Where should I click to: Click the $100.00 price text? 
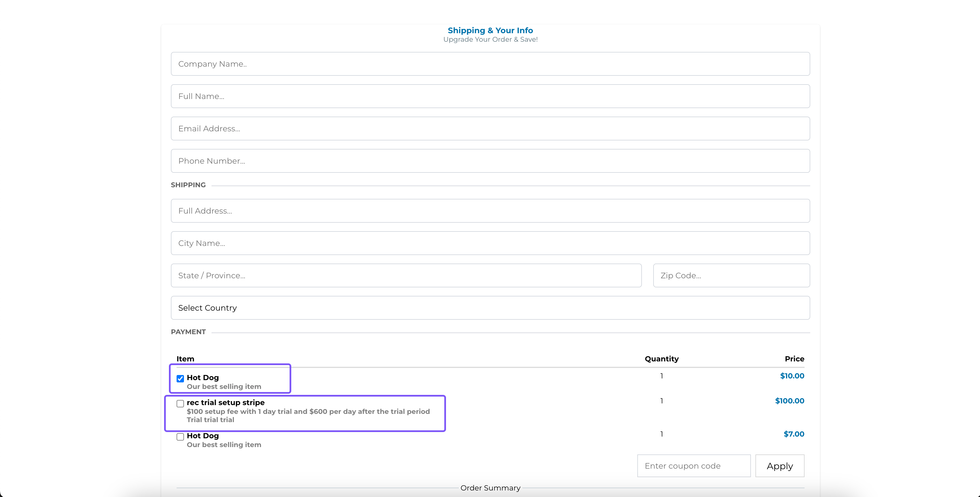coord(790,401)
